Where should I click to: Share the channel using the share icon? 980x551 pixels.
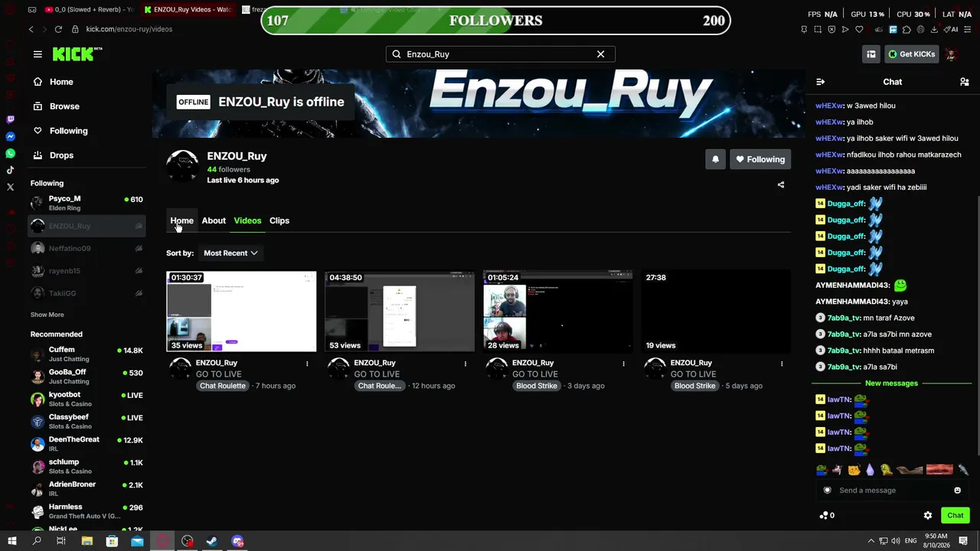click(781, 184)
